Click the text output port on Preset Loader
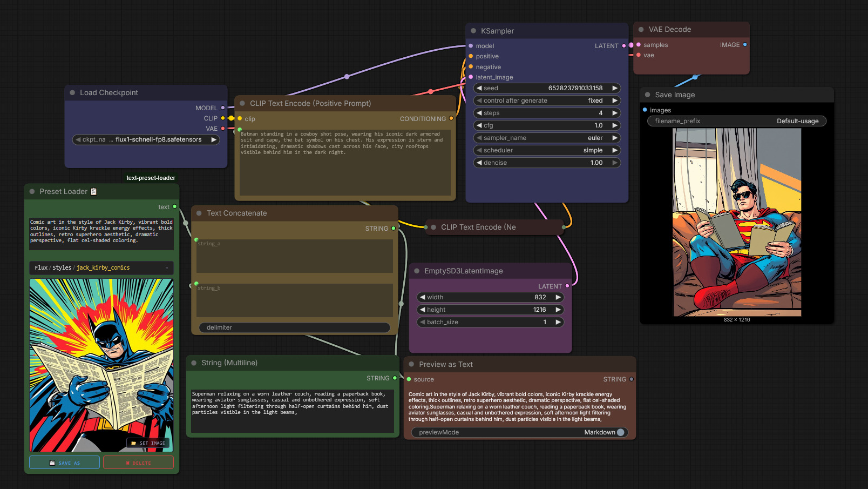 [x=174, y=207]
